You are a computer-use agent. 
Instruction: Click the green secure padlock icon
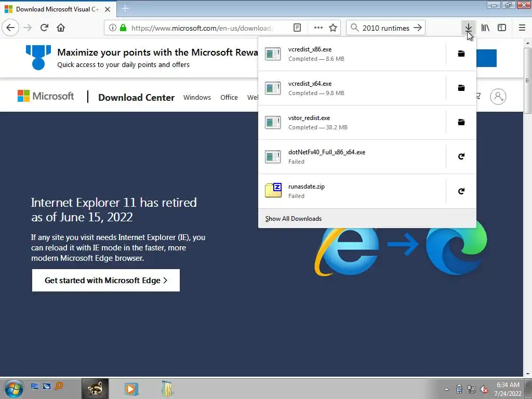point(123,28)
